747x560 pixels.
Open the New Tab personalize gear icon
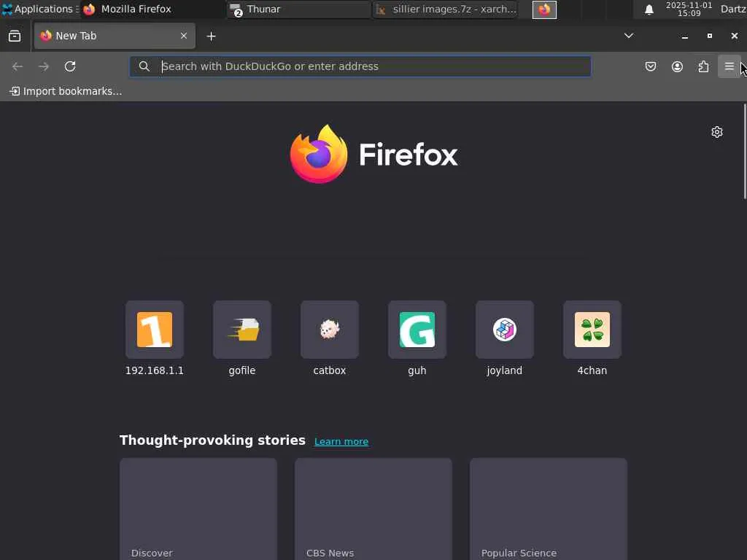click(717, 132)
